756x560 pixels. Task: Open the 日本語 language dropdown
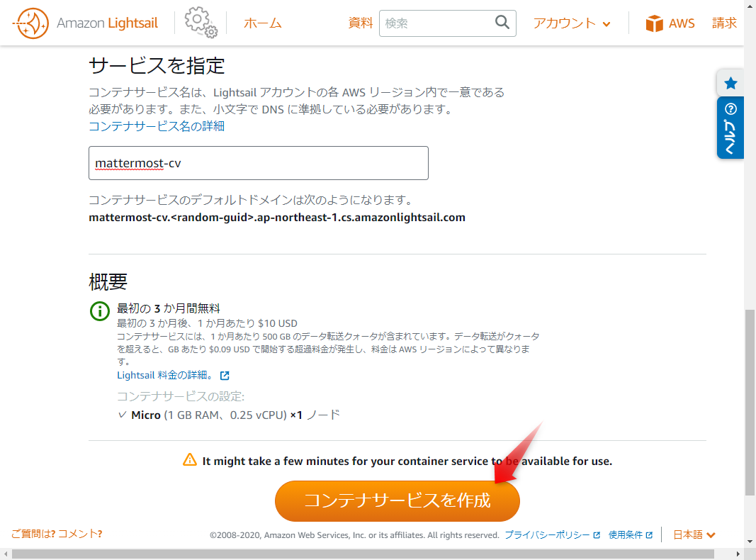(694, 534)
